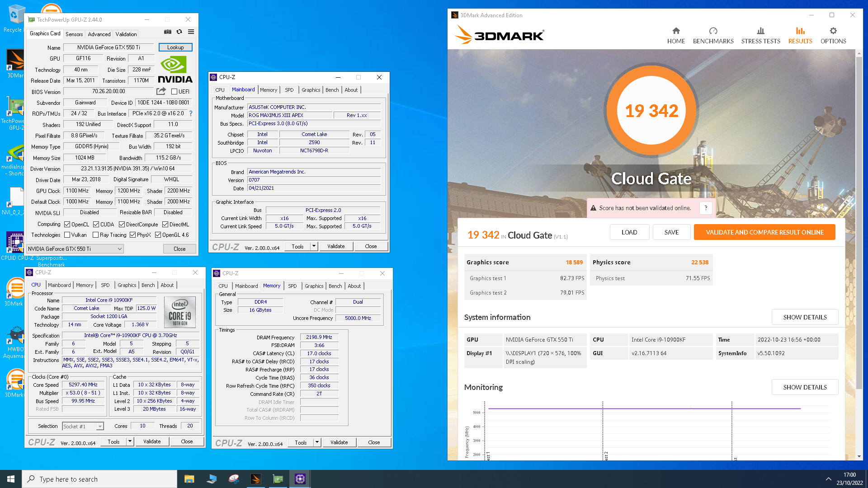Click the 3DMark scrollbar up arrow

tap(859, 53)
